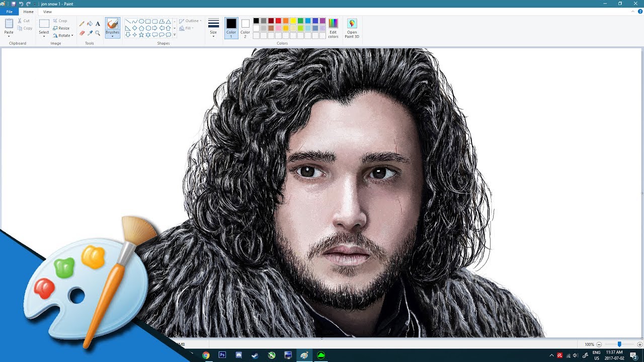Viewport: 644px width, 362px height.
Task: Choose the Six-point star shape
Action: (x=148, y=35)
